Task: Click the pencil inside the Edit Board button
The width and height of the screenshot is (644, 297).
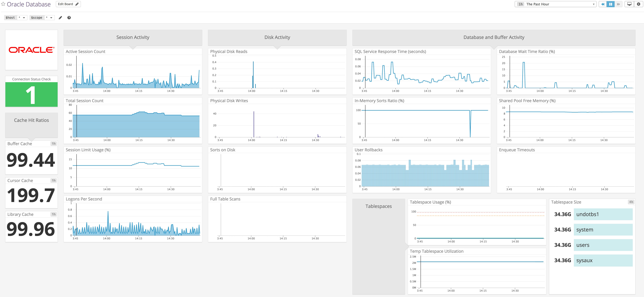Action: [77, 4]
